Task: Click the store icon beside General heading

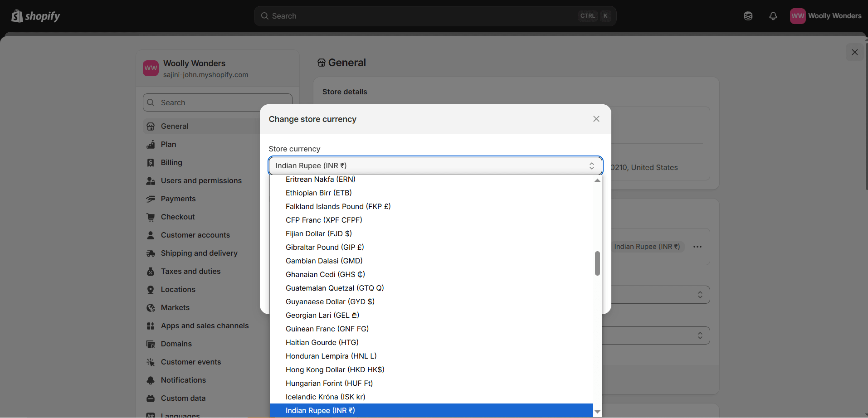Action: point(322,63)
